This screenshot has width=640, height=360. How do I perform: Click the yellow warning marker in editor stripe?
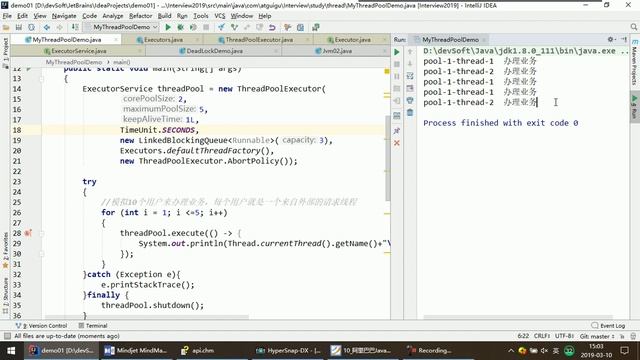(387, 71)
